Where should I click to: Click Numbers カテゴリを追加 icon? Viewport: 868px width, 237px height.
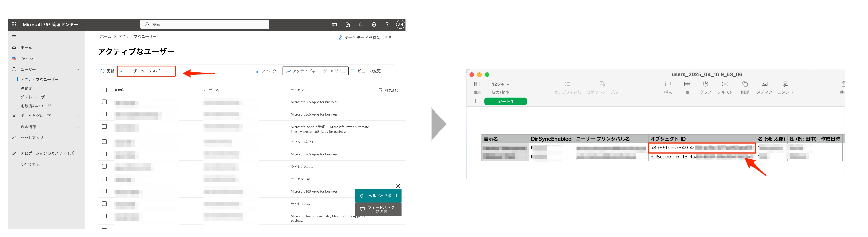click(568, 84)
